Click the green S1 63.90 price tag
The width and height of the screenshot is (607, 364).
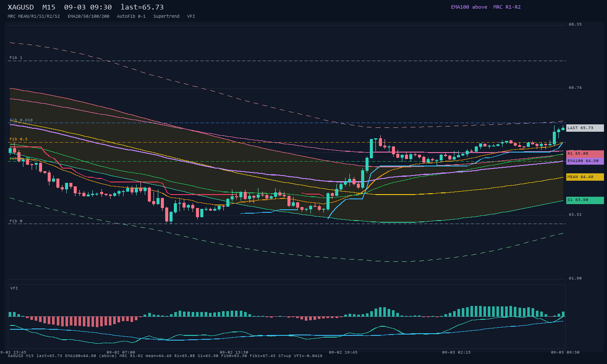click(x=585, y=200)
